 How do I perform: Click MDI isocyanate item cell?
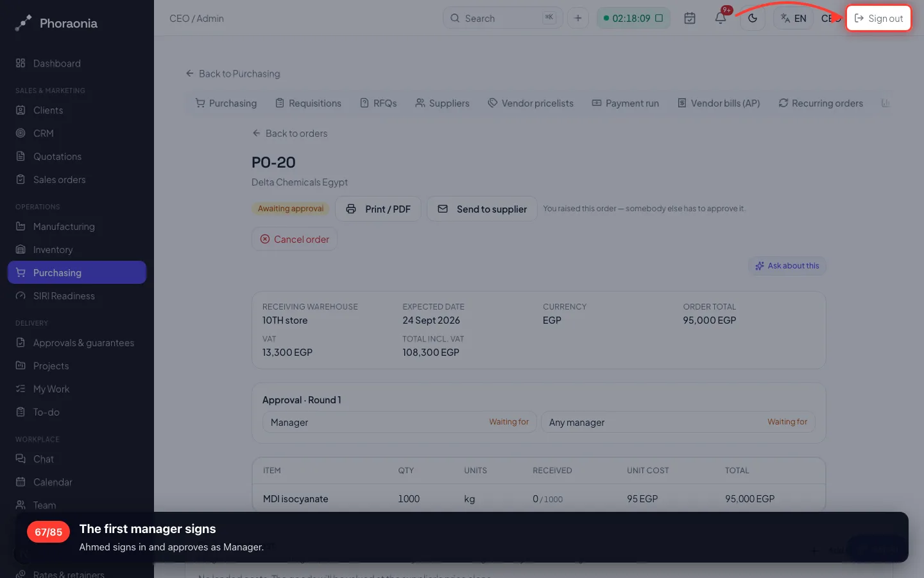[x=295, y=499]
